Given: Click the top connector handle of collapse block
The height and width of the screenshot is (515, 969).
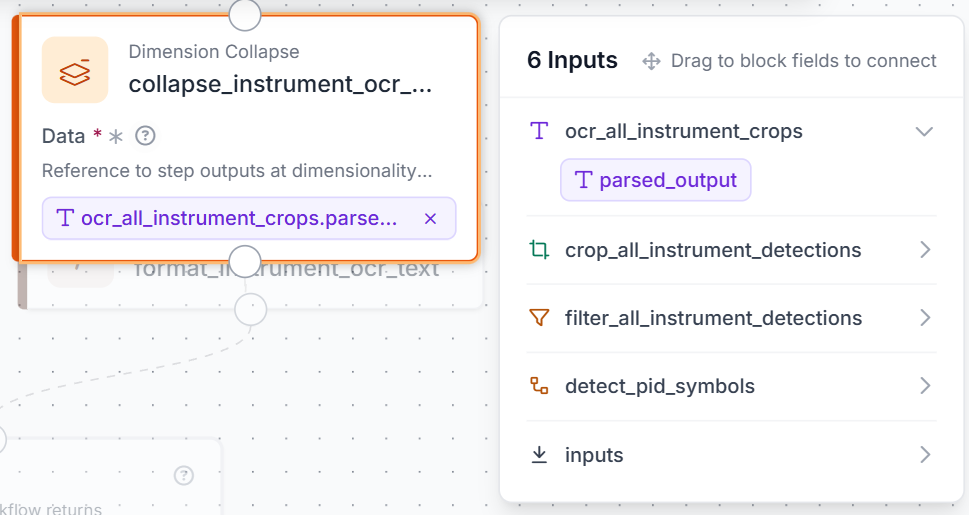Looking at the screenshot, I should point(245,14).
